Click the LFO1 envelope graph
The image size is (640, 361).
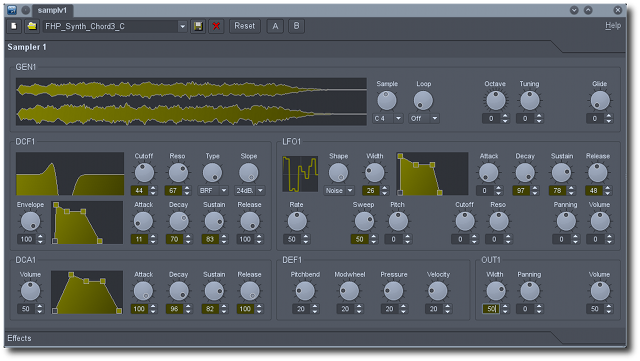click(432, 174)
